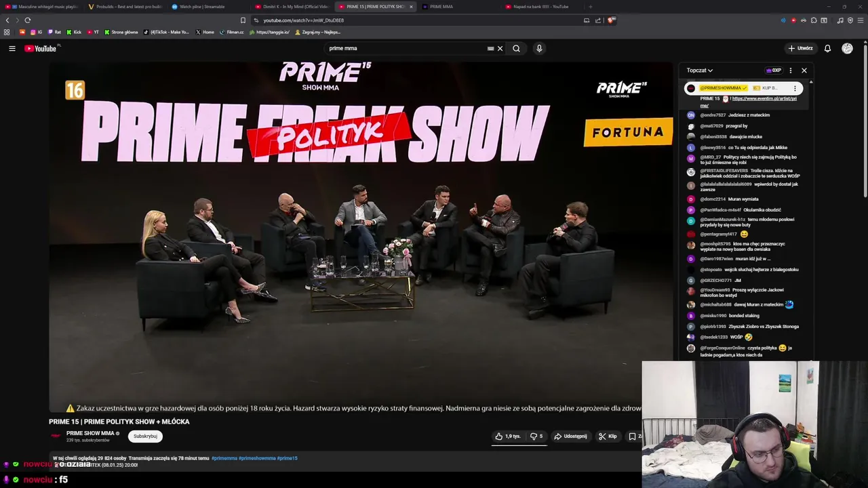868x488 pixels.
Task: Click the search magnifier button
Action: tap(516, 48)
